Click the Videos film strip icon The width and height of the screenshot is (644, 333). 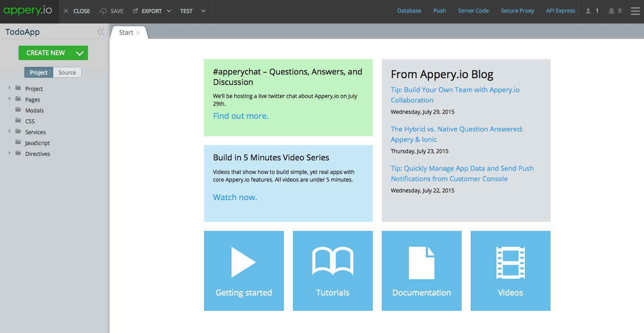510,262
